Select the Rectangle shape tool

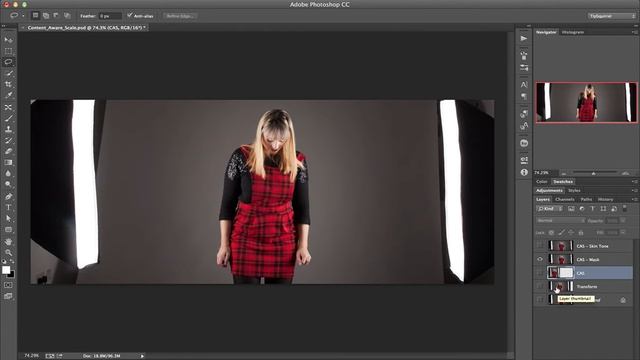click(8, 230)
